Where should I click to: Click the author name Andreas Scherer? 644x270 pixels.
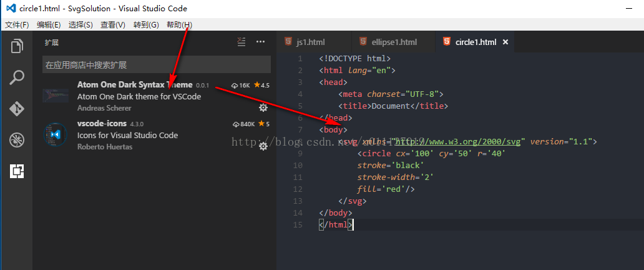[104, 108]
